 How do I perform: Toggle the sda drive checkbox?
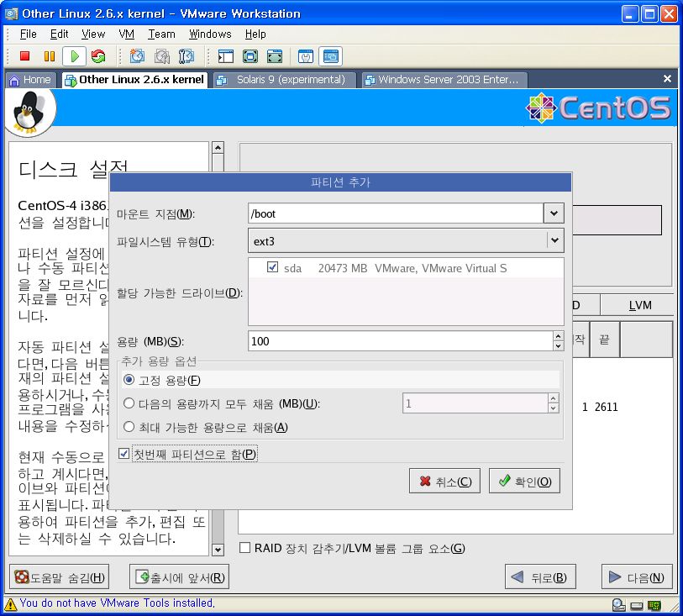[x=272, y=267]
